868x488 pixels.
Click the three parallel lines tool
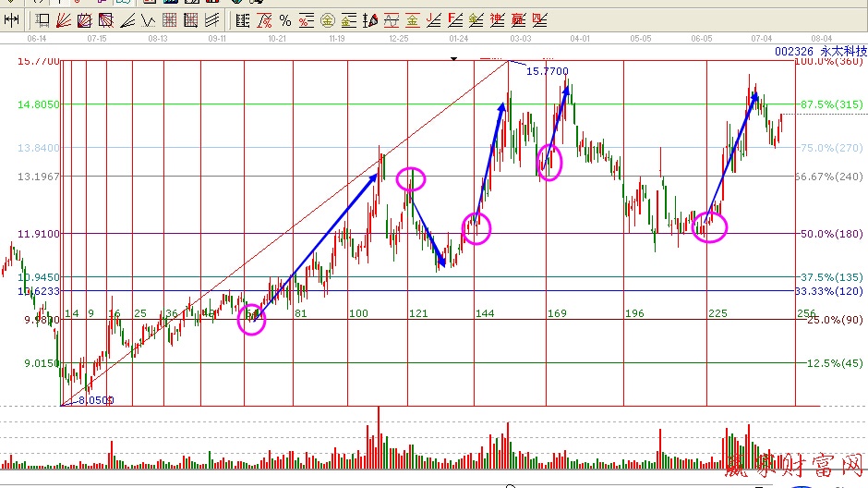(211, 20)
